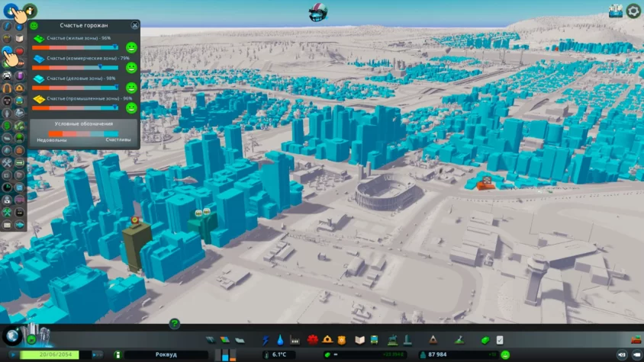Screen dimensions: 644x362
Task: Open the Economy panel green money icon
Action: point(485,340)
